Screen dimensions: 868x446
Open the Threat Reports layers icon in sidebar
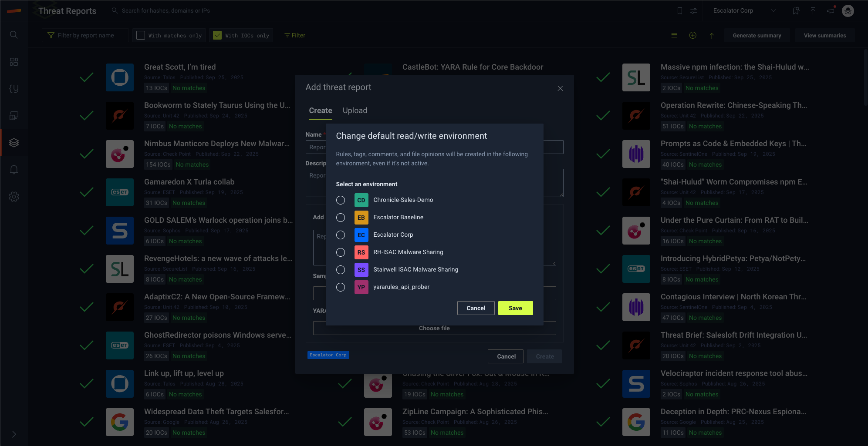[14, 143]
